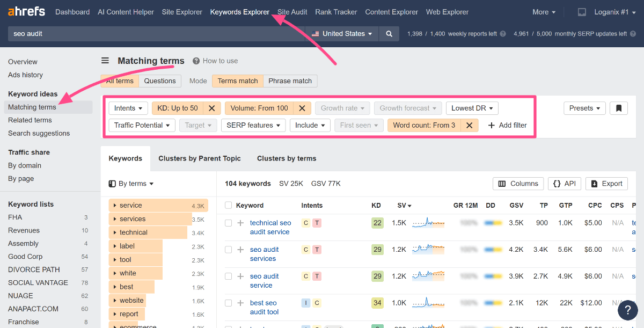Select Terms match mode
Screen dimensions: 644x328
point(238,81)
